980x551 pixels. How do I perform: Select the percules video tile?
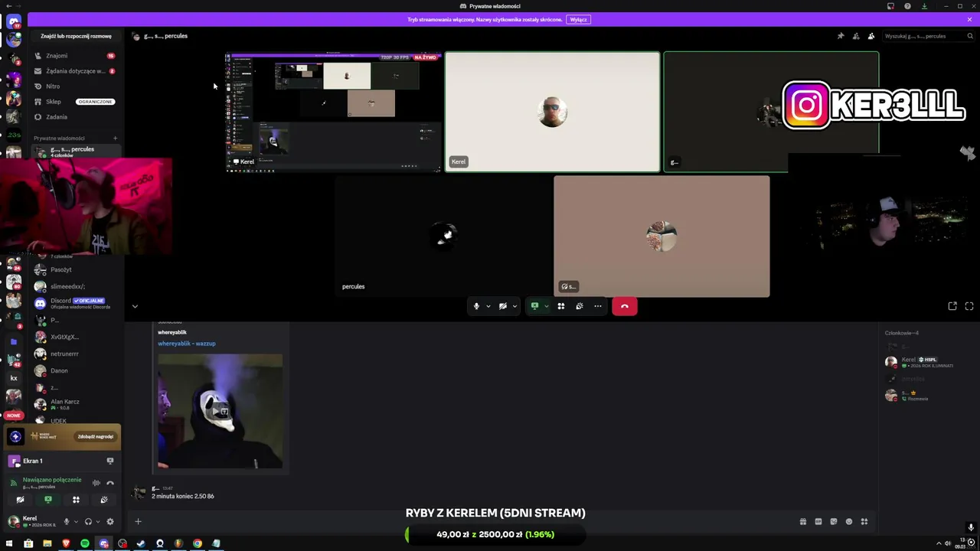click(x=443, y=236)
